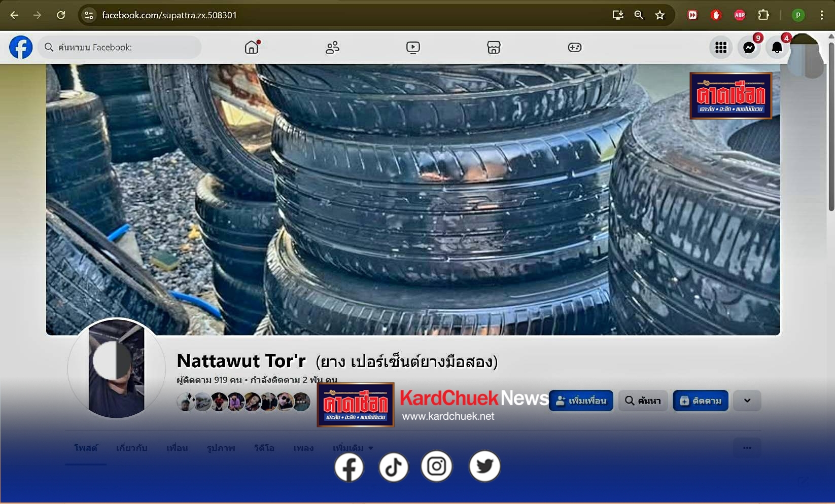Open Messenger chats icon

pos(749,48)
